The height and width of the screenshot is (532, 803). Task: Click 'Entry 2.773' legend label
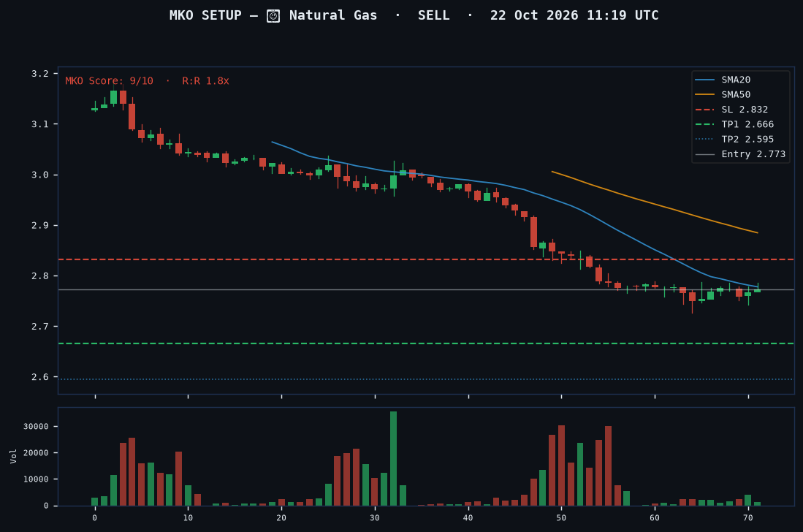pyautogui.click(x=753, y=154)
